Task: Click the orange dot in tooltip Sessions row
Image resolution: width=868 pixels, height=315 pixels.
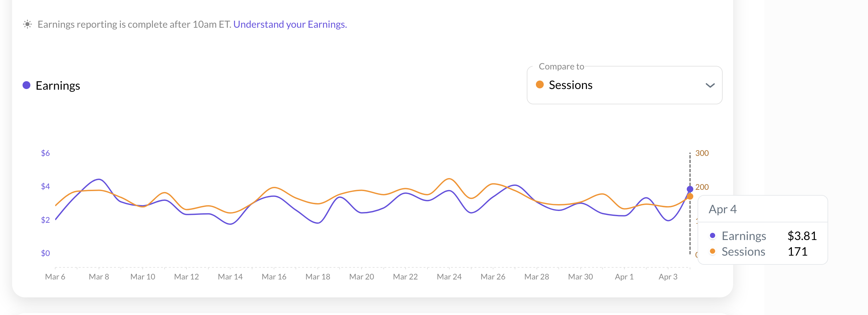Action: tap(712, 251)
